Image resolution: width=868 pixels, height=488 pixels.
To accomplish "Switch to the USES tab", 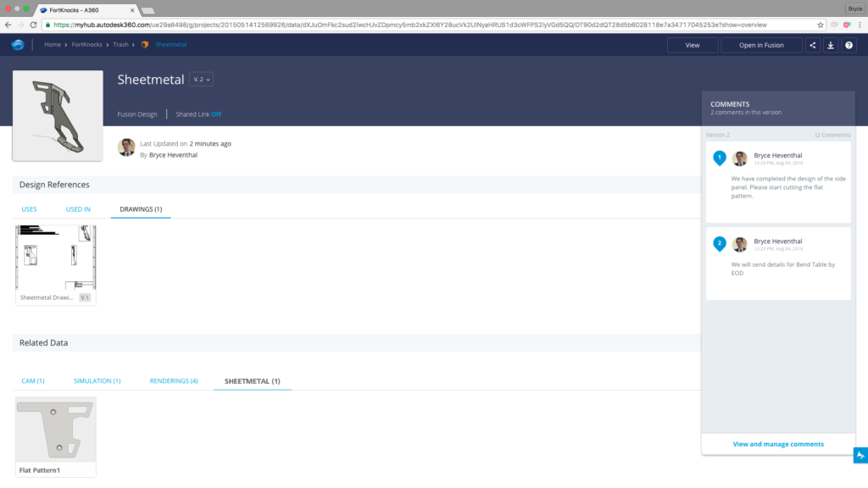I will pos(30,209).
